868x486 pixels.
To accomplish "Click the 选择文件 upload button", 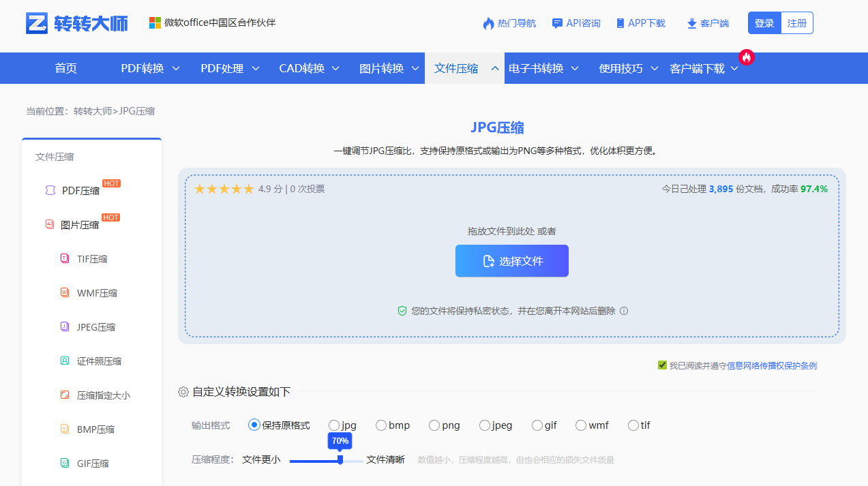I will click(512, 261).
